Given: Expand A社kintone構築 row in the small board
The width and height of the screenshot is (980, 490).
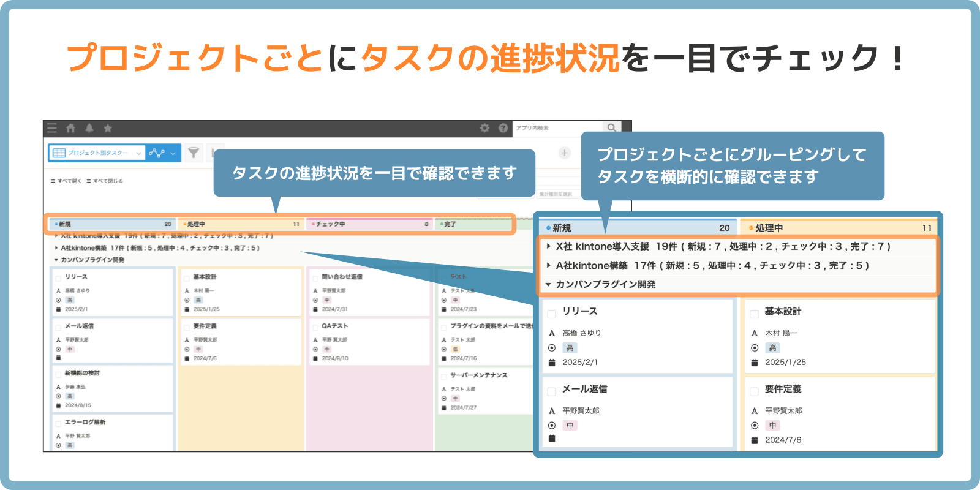Looking at the screenshot, I should (56, 248).
